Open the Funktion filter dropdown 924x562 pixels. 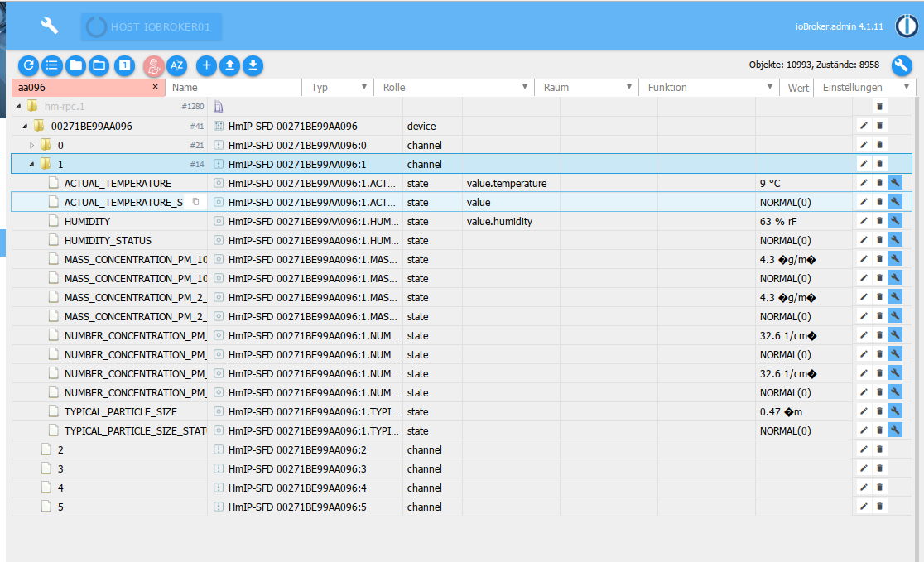point(709,87)
